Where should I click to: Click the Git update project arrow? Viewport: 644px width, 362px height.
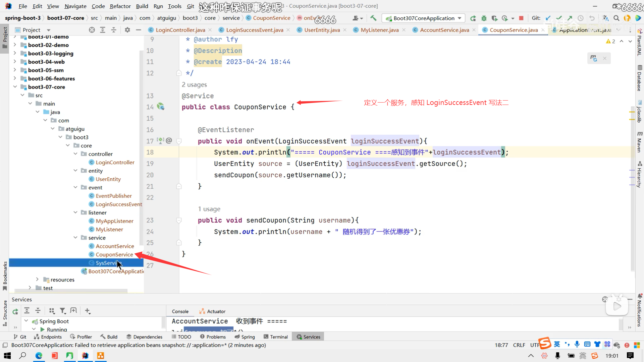click(548, 18)
